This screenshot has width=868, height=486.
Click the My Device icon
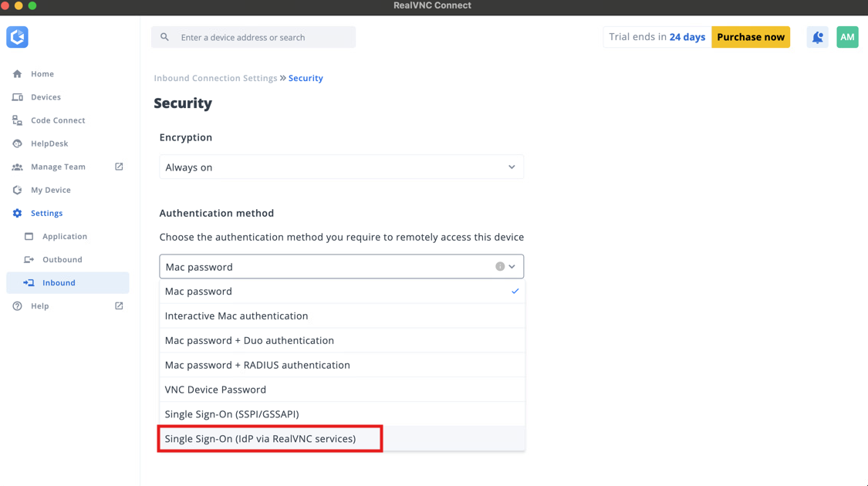click(17, 190)
